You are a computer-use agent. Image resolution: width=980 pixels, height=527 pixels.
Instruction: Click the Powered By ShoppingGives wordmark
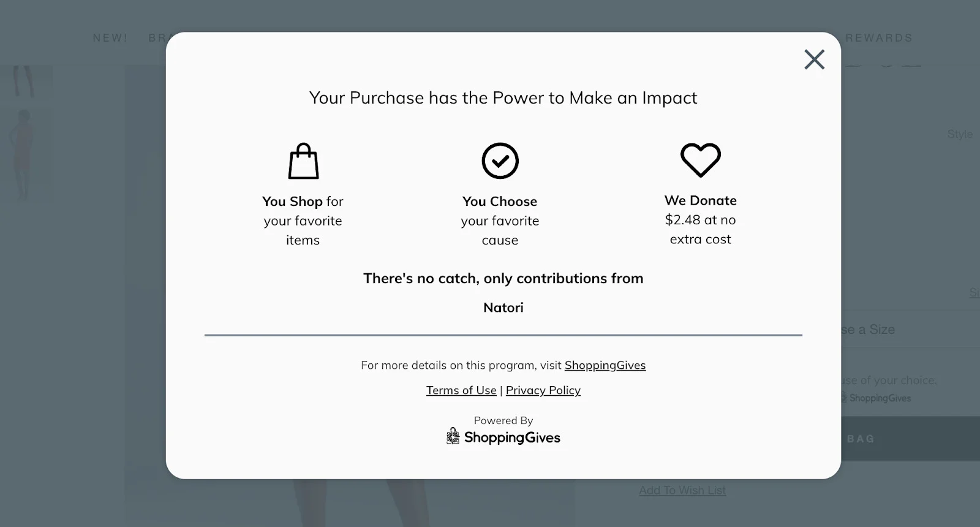pyautogui.click(x=513, y=437)
